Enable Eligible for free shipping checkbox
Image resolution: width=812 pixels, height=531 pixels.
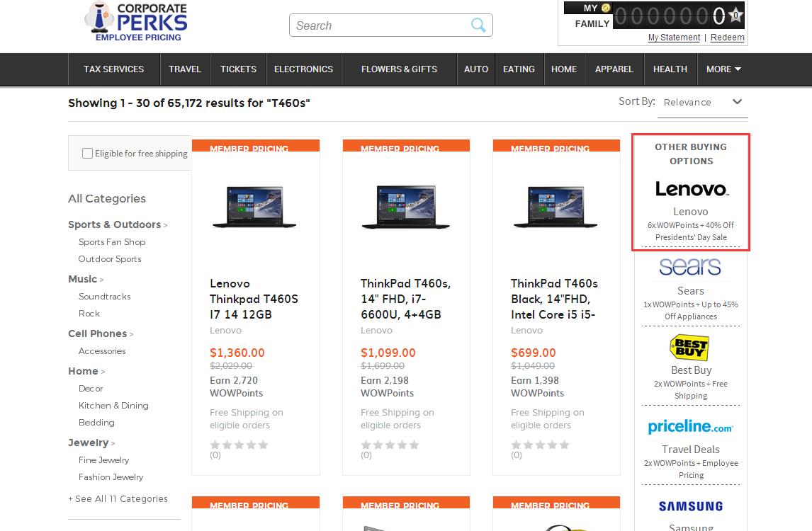point(88,153)
